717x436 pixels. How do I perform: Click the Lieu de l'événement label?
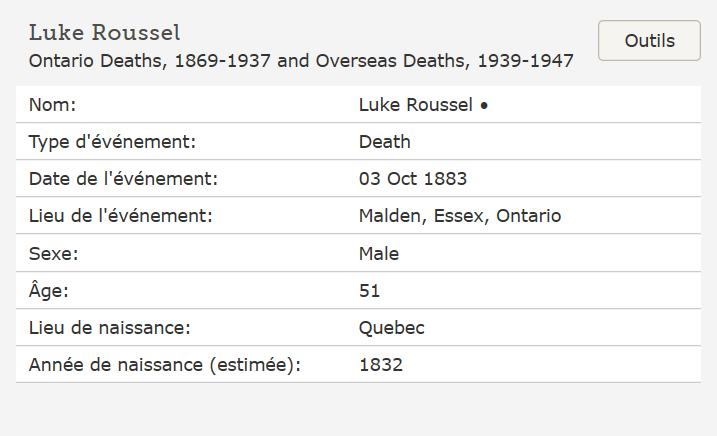click(121, 216)
